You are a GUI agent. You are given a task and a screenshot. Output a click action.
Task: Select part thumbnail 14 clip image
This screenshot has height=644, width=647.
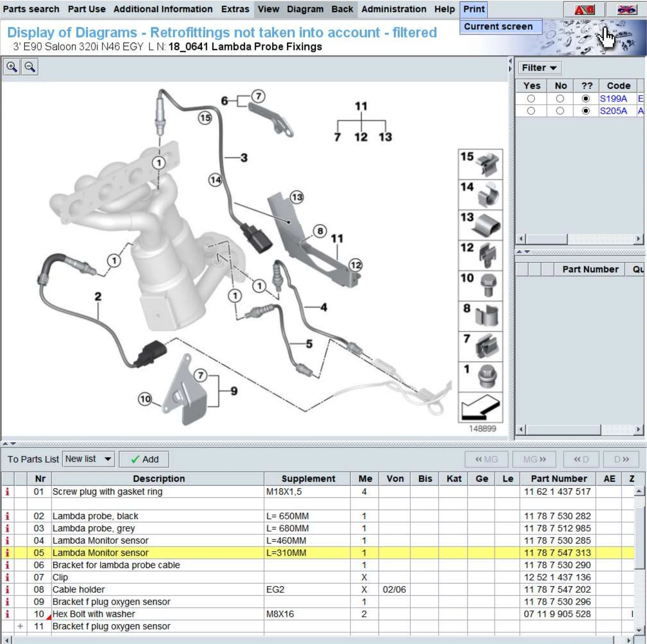pyautogui.click(x=481, y=195)
